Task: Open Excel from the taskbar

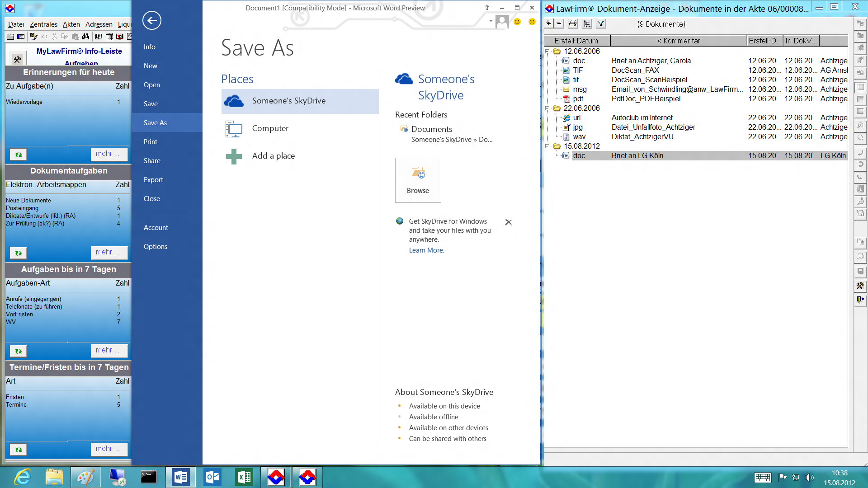Action: click(x=244, y=477)
